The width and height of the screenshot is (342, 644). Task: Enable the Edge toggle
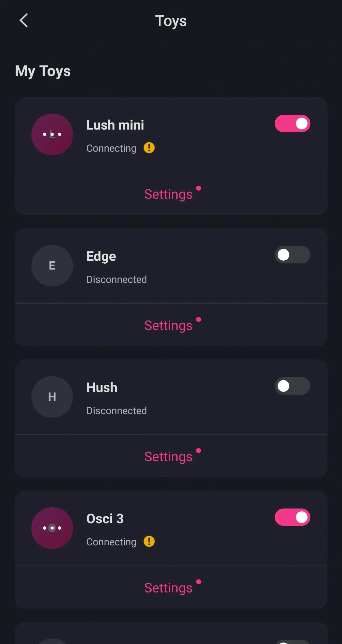click(292, 255)
